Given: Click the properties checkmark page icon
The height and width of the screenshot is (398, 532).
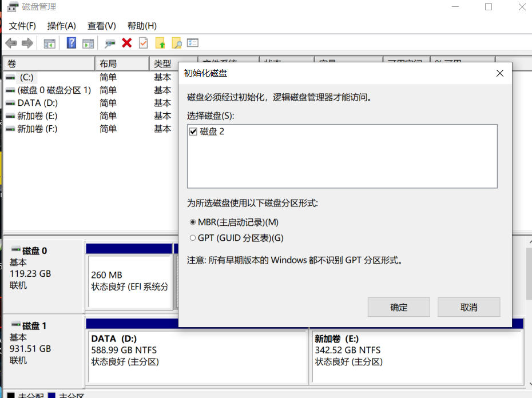Looking at the screenshot, I should [144, 43].
